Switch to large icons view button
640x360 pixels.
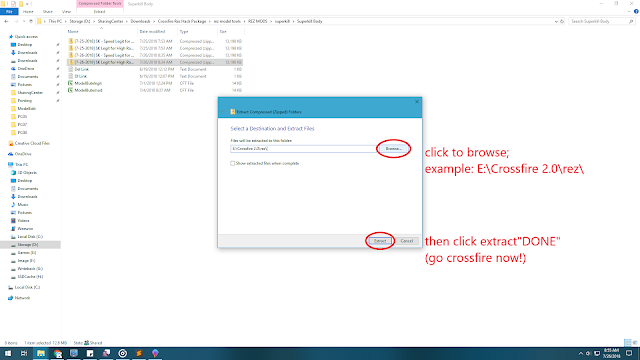click(635, 343)
